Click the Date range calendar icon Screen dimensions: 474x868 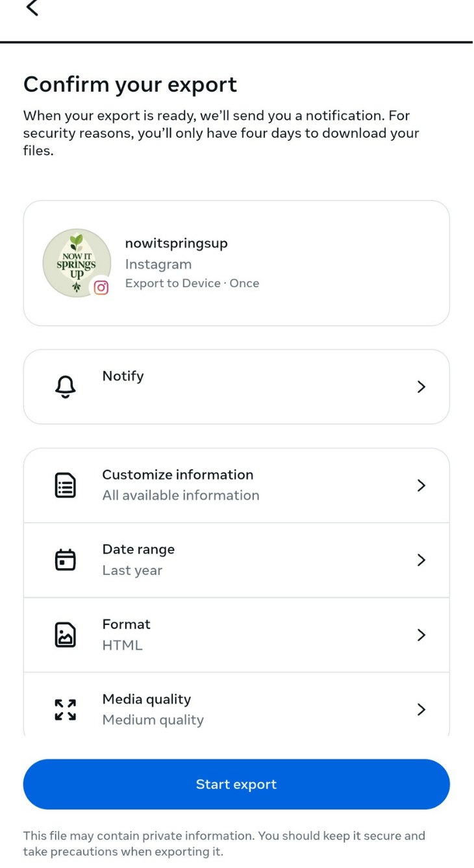[65, 560]
